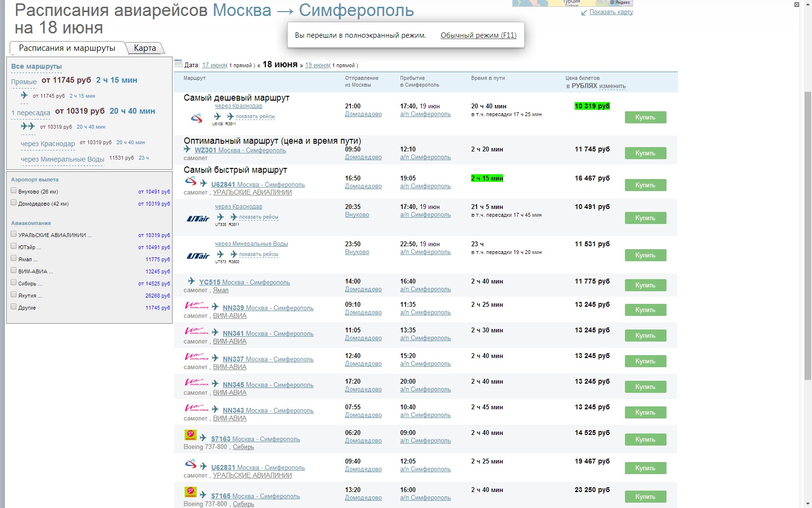Open the Ямал airline link under YC515

pyautogui.click(x=221, y=290)
